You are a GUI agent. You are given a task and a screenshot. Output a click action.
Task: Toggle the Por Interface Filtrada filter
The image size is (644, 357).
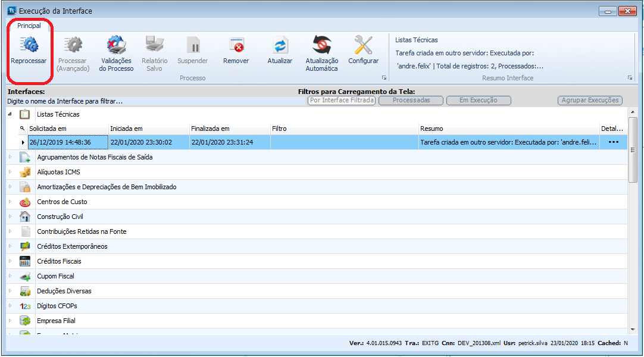(x=342, y=101)
